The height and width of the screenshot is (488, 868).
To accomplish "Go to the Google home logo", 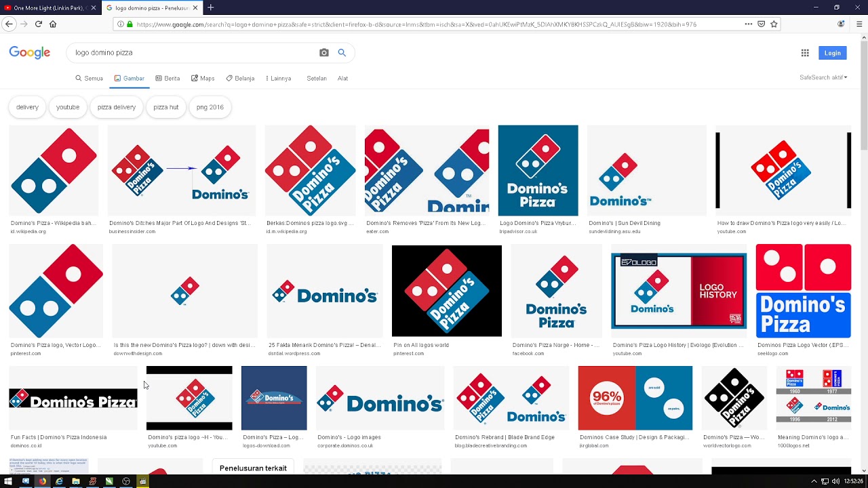I will (x=30, y=53).
